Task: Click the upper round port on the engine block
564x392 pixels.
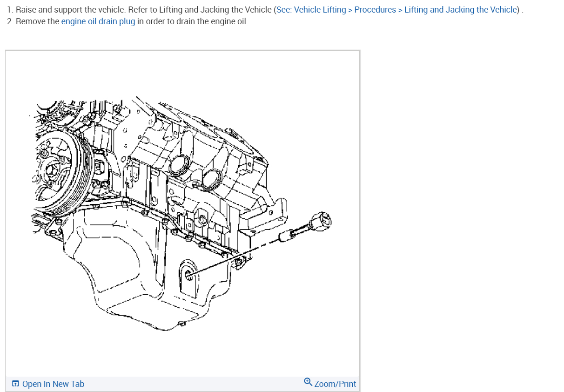Action: (x=179, y=165)
